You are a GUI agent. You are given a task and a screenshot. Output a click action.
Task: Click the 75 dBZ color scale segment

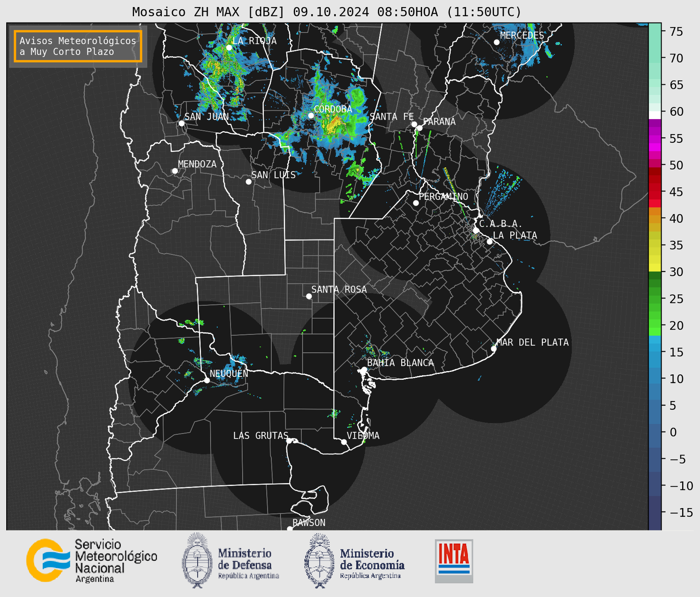pyautogui.click(x=655, y=32)
